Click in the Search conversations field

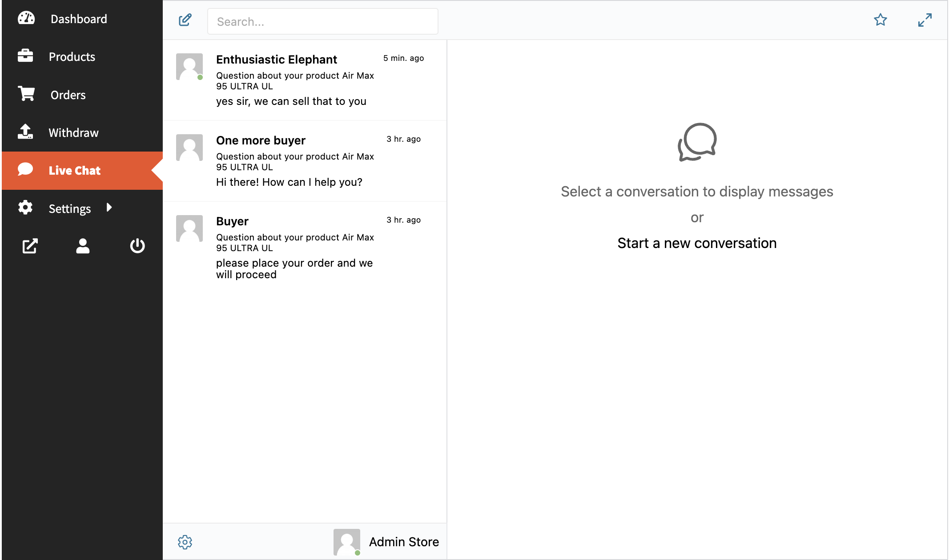pos(323,21)
